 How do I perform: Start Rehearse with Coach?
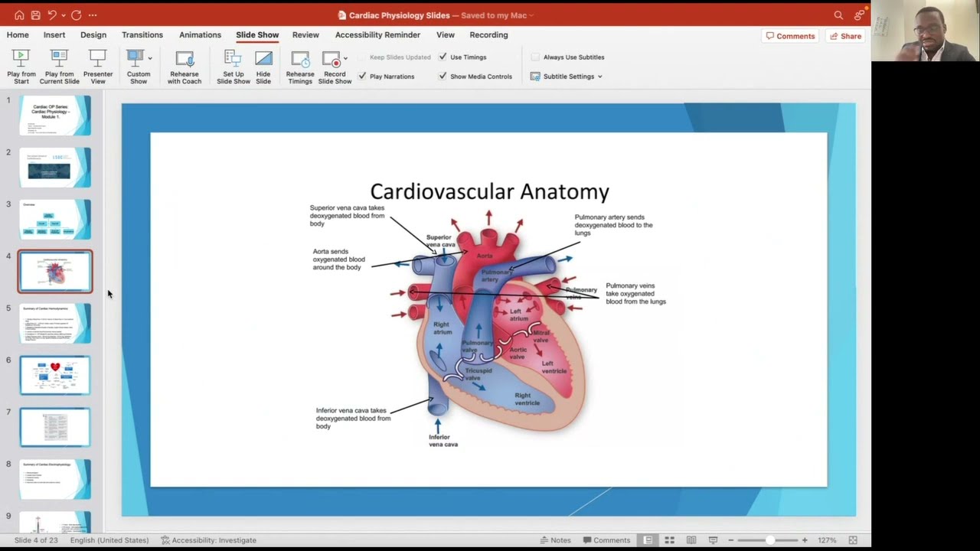[x=185, y=58]
